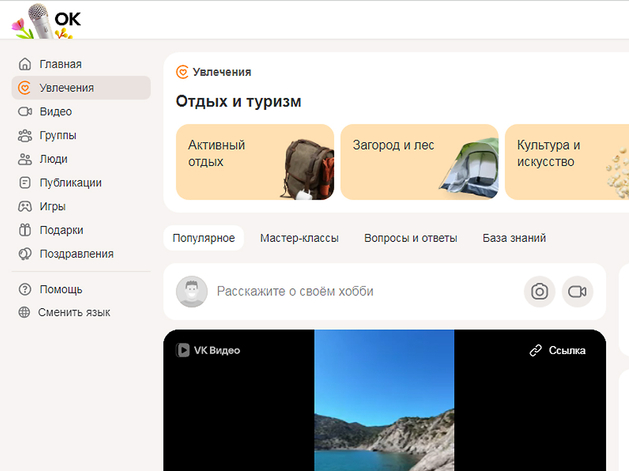Screen dimensions: 629x471
Task: Open Группы icon in the sidebar
Action: 26,135
